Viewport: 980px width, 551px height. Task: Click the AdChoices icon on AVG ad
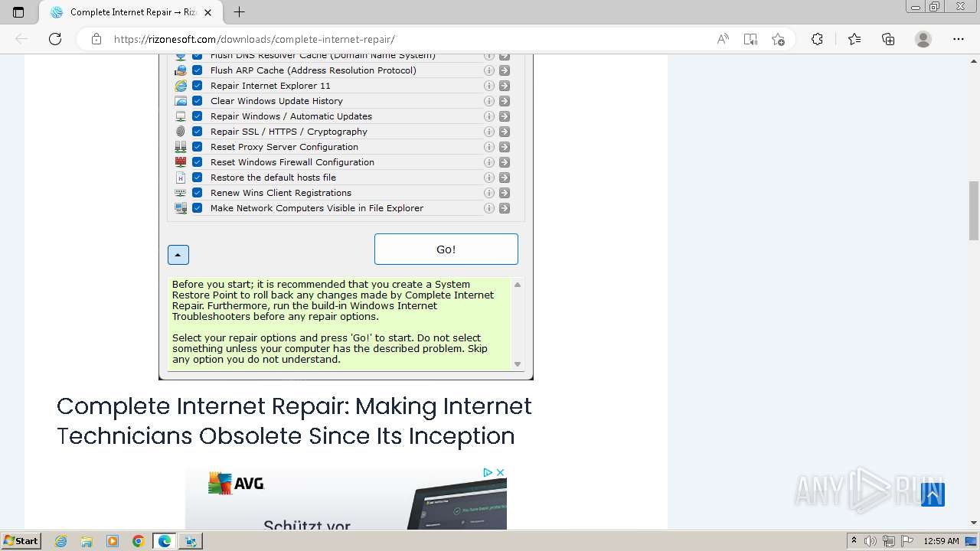[488, 473]
